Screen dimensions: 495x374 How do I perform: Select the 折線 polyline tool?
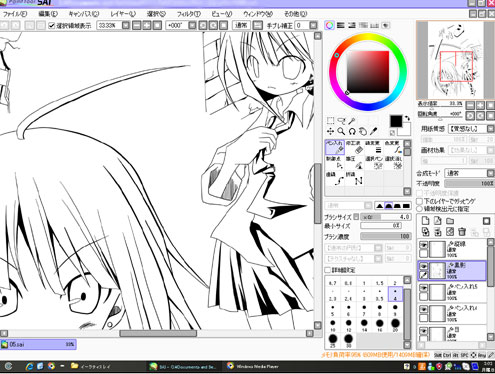(x=354, y=178)
